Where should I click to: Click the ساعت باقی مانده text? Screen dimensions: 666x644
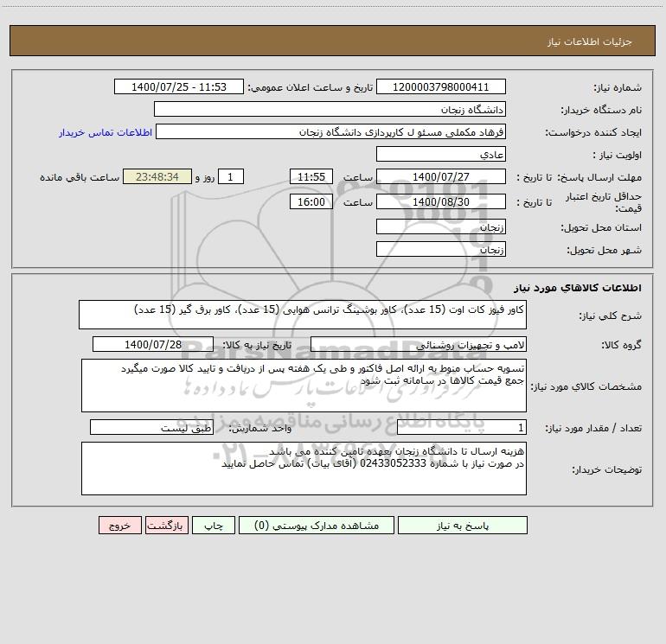coord(80,177)
